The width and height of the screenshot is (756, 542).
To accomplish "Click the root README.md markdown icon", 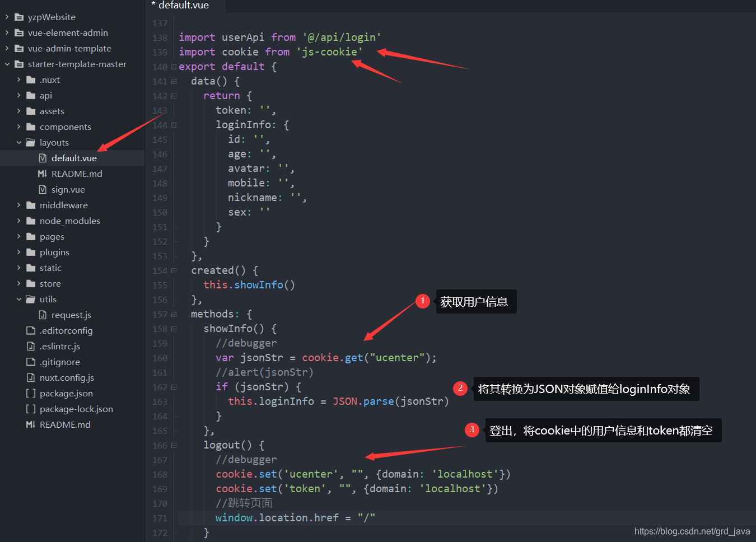I will click(x=31, y=424).
